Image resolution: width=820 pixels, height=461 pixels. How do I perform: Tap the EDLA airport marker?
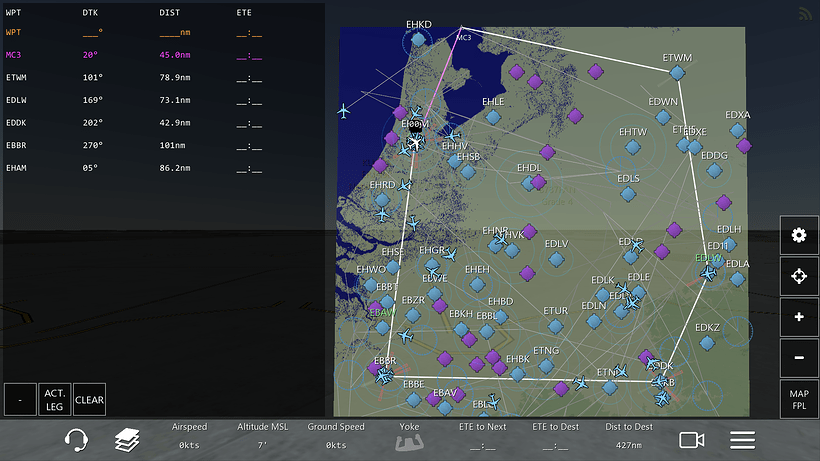coord(737,279)
